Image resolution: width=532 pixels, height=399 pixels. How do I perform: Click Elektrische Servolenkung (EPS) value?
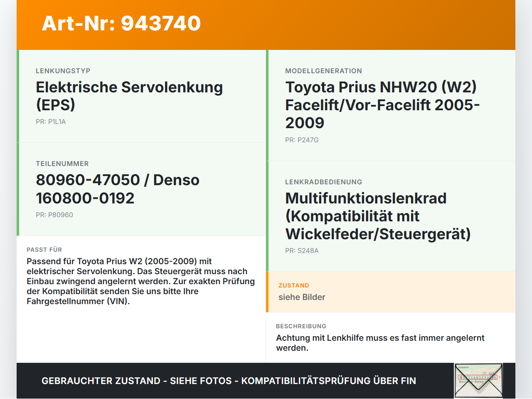point(129,96)
